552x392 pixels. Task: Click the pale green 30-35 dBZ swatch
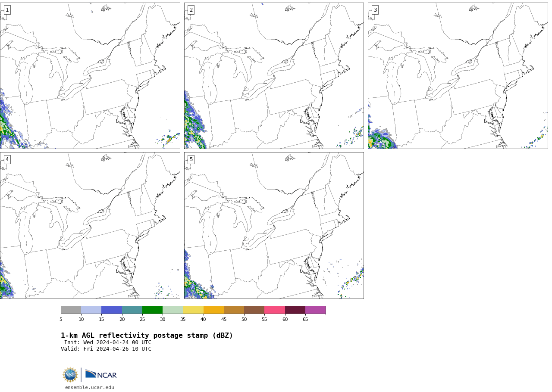coord(172,310)
